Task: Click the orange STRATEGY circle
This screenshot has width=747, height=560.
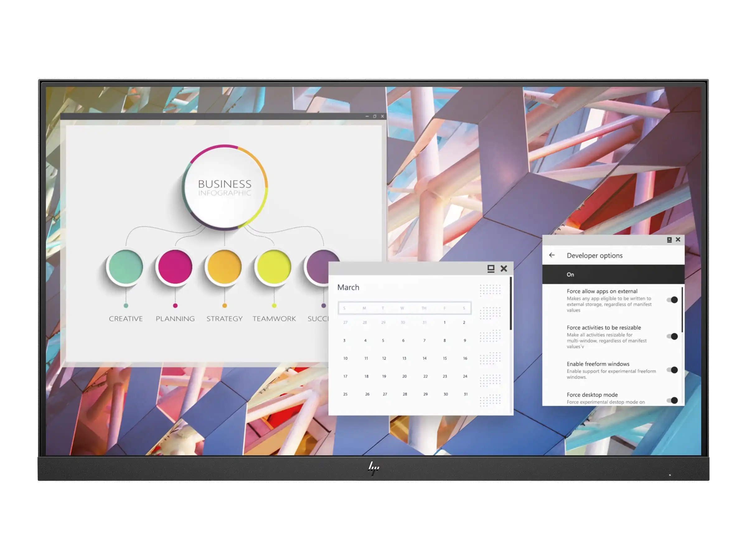Action: click(224, 267)
